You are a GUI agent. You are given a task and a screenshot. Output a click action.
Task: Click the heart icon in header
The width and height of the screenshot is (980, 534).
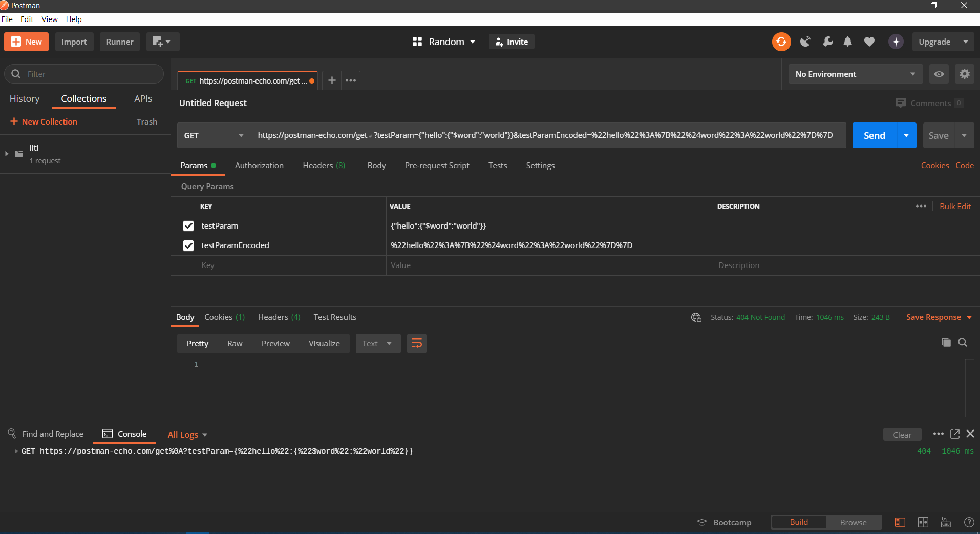(x=869, y=42)
